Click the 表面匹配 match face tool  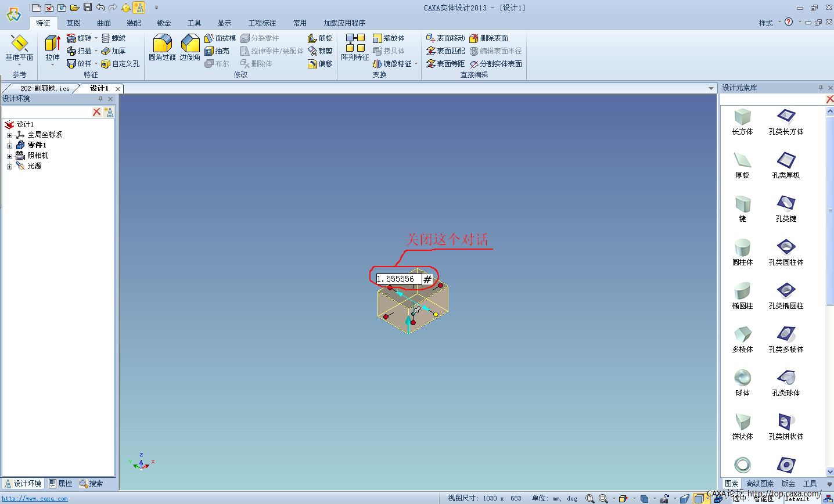pos(445,51)
